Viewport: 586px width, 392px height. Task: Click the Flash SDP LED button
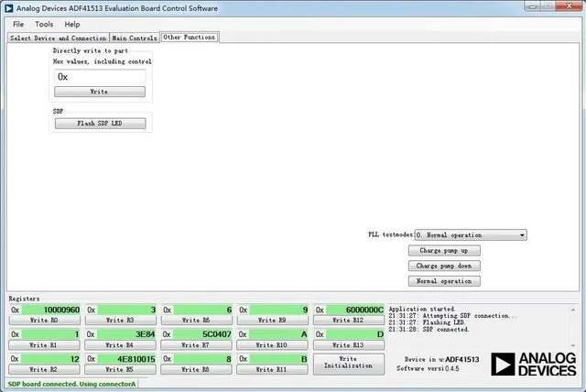(100, 124)
